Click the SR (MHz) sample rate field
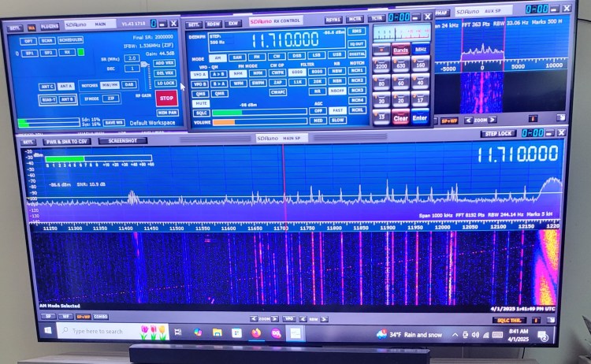591x364 pixels. [132, 58]
